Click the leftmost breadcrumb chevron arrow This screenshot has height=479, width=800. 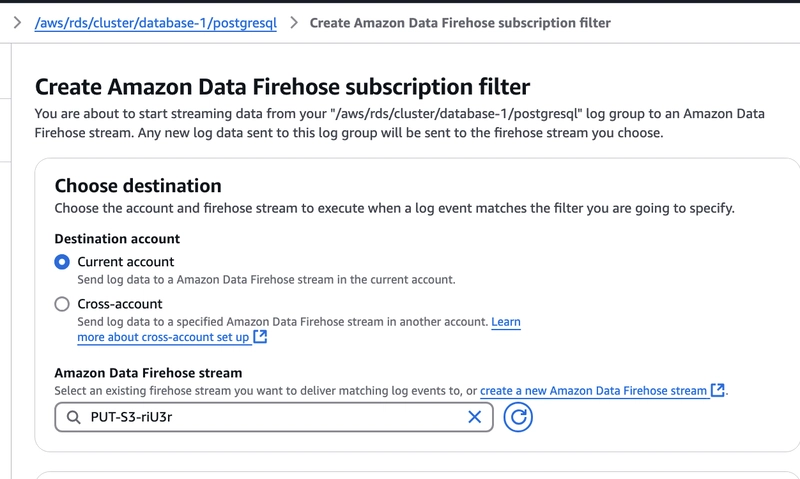coord(17,22)
